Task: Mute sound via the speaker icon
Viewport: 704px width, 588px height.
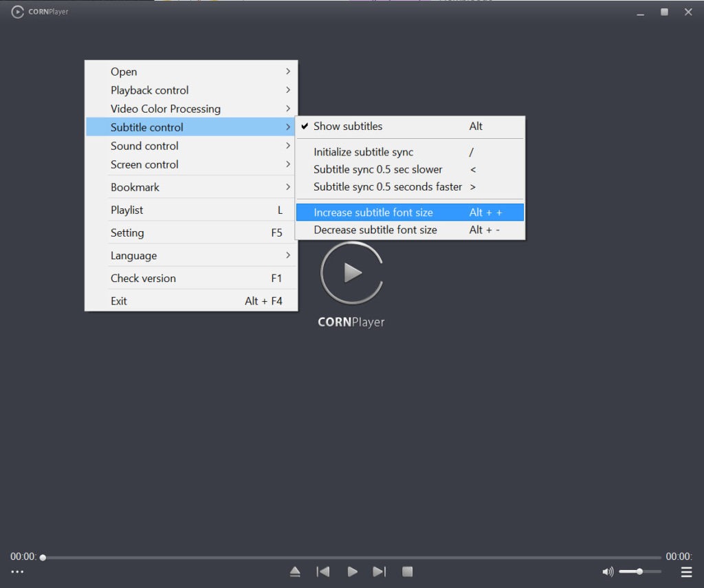Action: click(608, 571)
